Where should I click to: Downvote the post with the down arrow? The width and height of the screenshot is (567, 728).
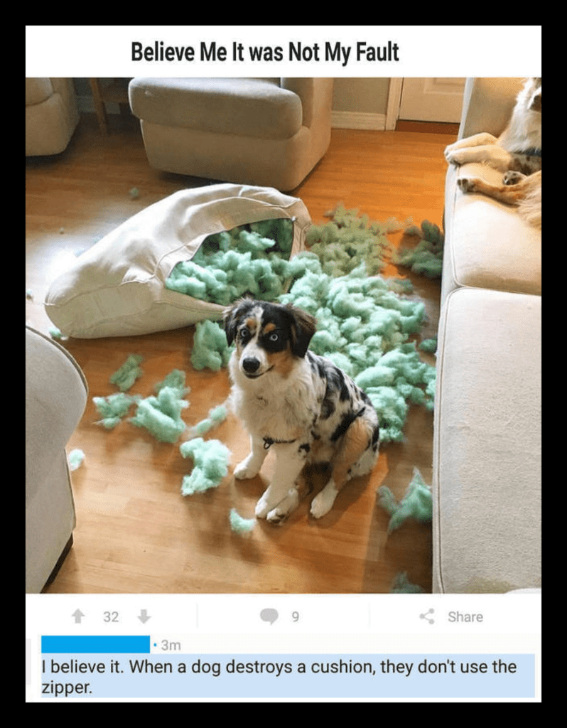144,616
